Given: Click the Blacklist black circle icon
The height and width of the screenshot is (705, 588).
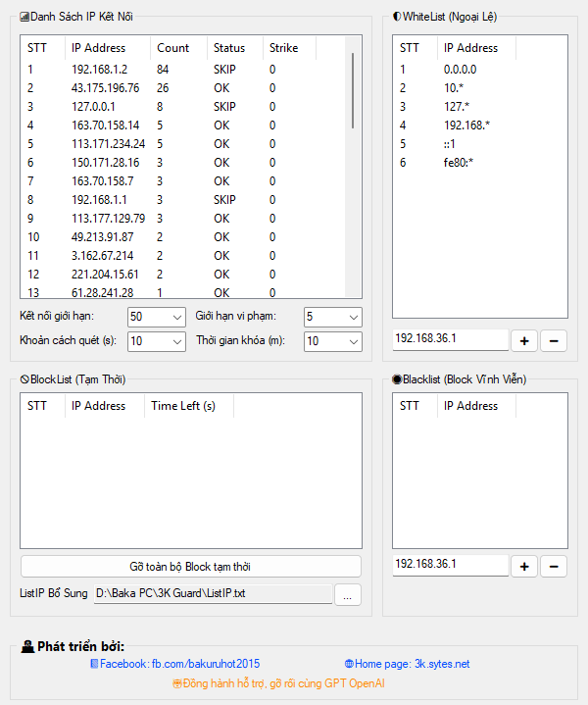Looking at the screenshot, I should pyautogui.click(x=397, y=379).
